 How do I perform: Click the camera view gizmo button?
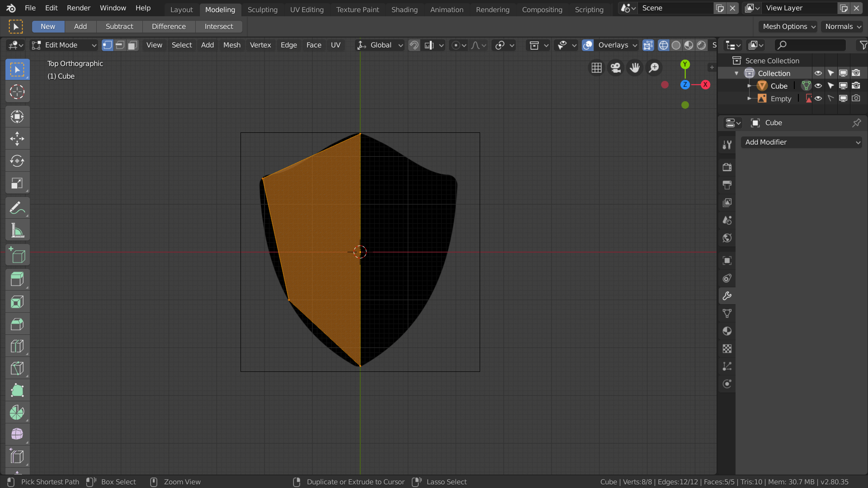coord(616,68)
